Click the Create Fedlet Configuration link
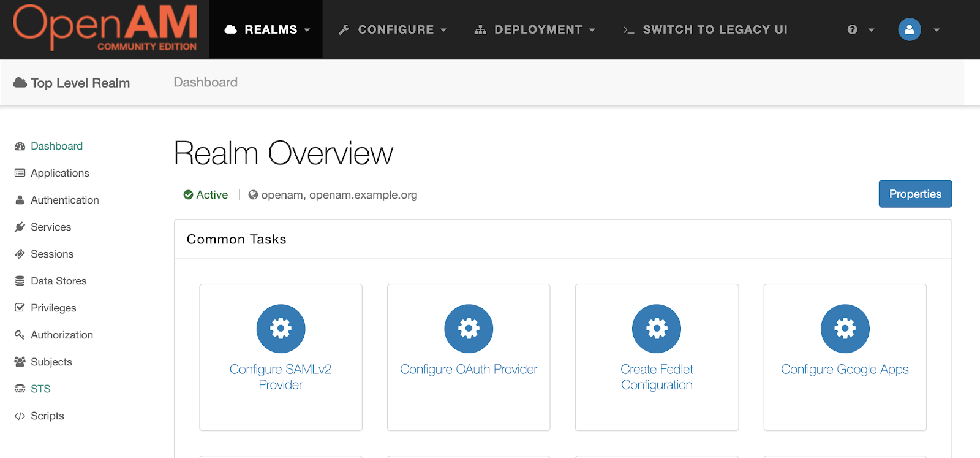This screenshot has height=458, width=980. coord(657,377)
